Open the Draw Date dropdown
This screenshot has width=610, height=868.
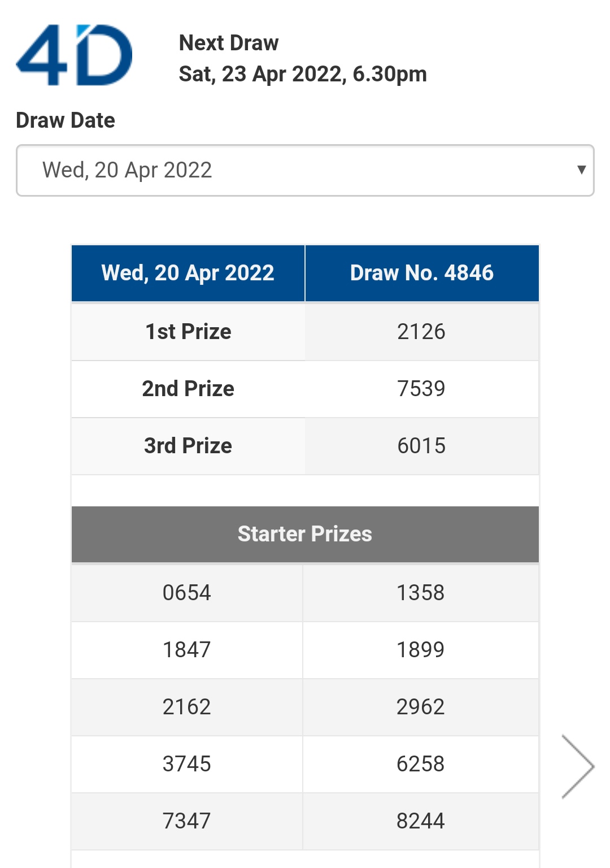coord(305,171)
